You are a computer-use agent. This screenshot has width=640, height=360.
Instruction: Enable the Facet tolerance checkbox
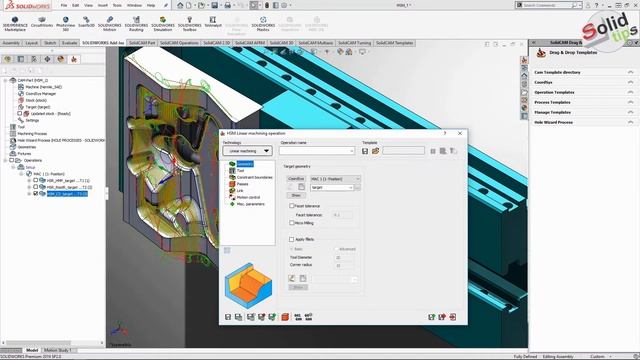click(x=291, y=206)
